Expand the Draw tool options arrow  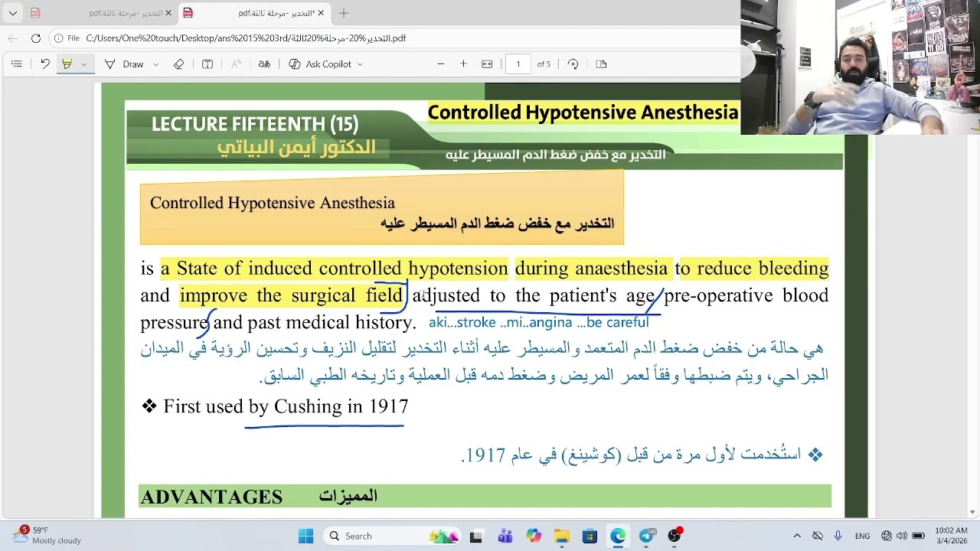[155, 64]
